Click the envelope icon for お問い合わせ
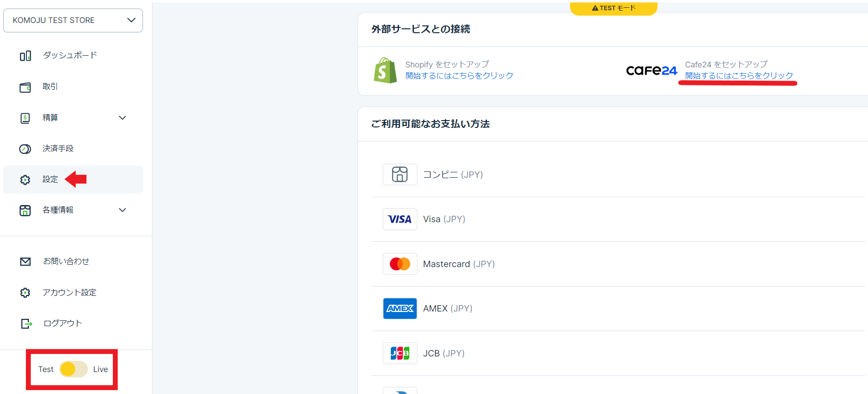The image size is (868, 394). pos(25,262)
